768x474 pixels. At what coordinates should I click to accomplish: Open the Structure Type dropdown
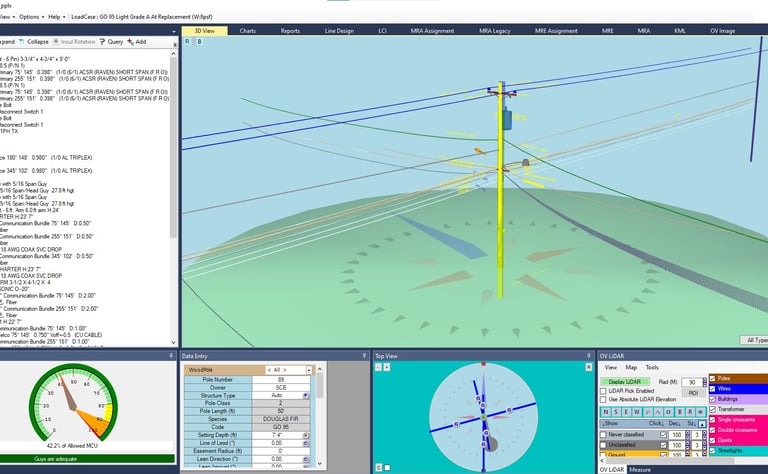pyautogui.click(x=306, y=395)
